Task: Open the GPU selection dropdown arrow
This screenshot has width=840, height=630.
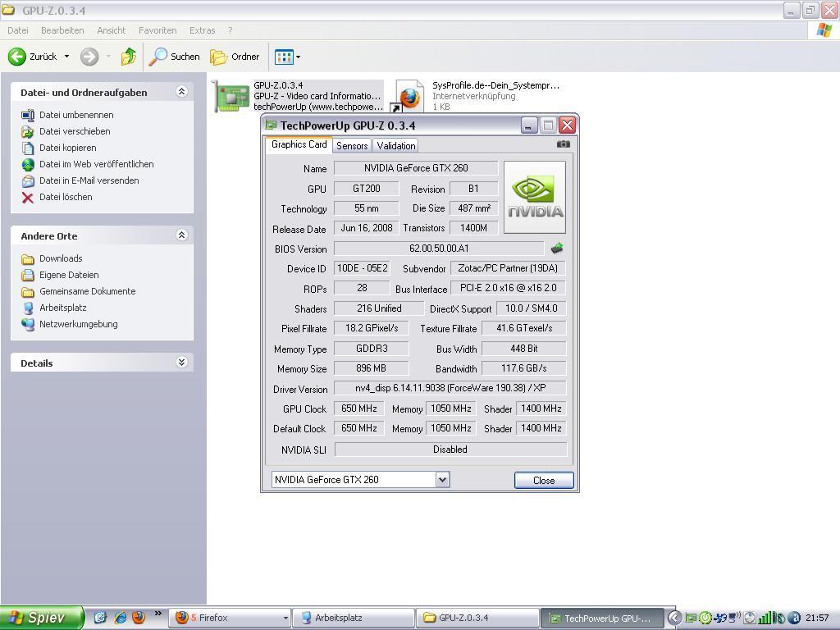Action: [x=442, y=479]
